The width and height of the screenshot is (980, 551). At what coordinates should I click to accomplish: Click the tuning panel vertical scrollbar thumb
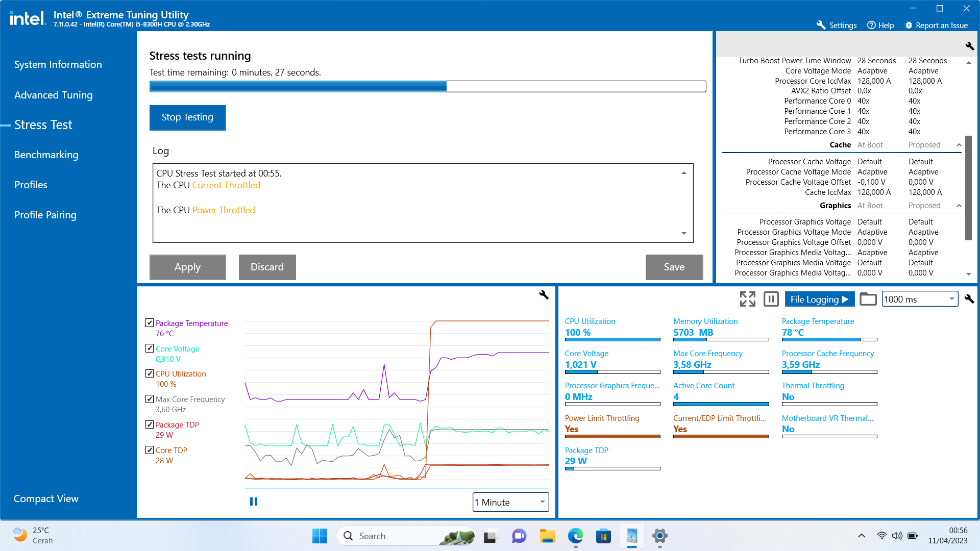(968, 187)
